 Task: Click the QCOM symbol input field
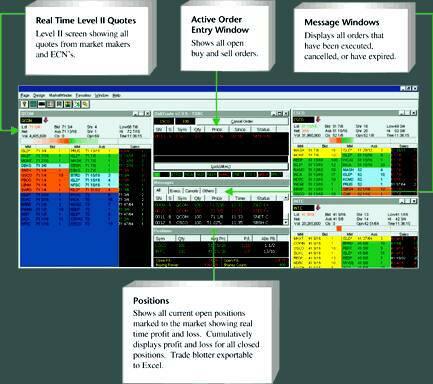[31, 120]
